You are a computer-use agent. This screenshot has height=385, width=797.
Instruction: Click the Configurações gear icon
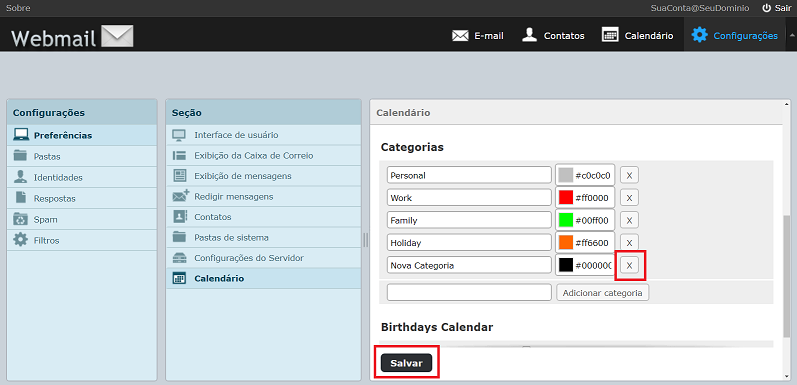699,35
